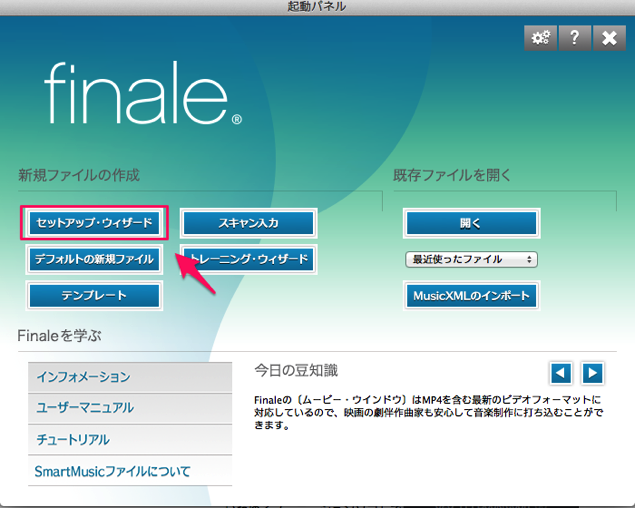Open インフォメーション link
Screen dimensions: 635x508
pos(130,377)
